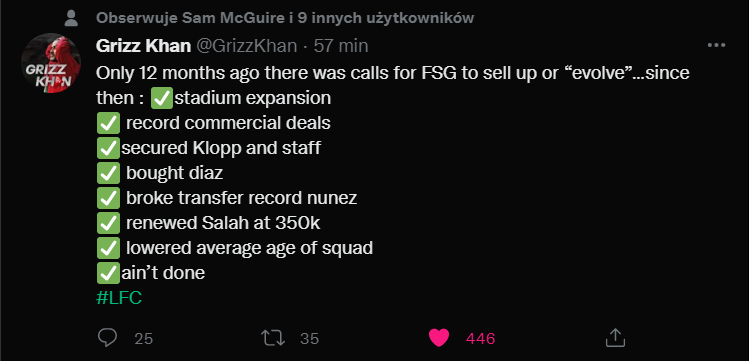Click the 446 likes count

click(481, 339)
